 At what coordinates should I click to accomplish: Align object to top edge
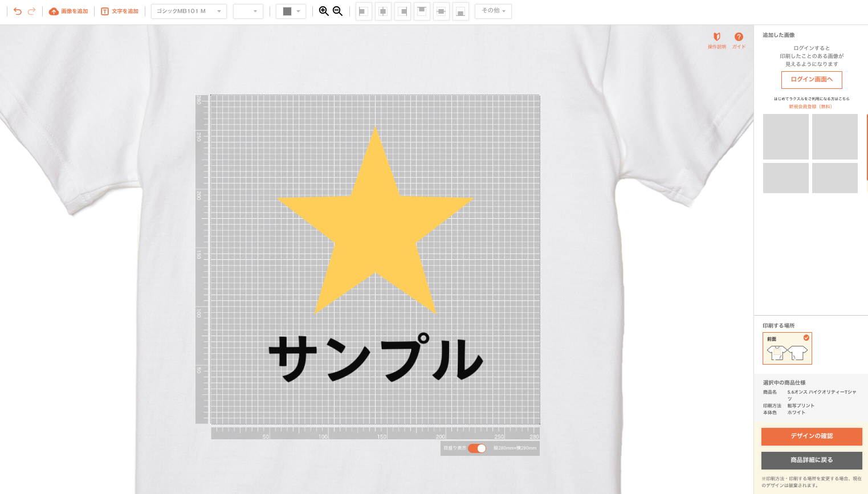pos(422,11)
